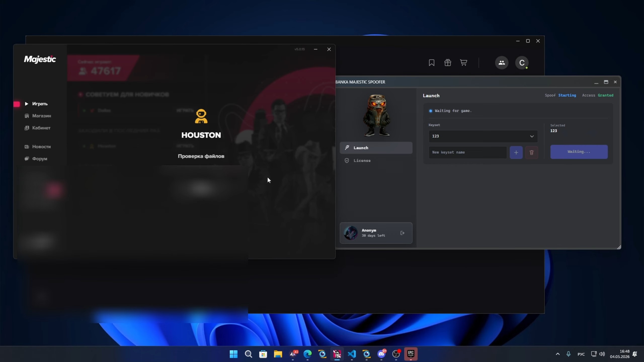
Task: Expand the Keyset dropdown showing 123
Action: tap(483, 136)
